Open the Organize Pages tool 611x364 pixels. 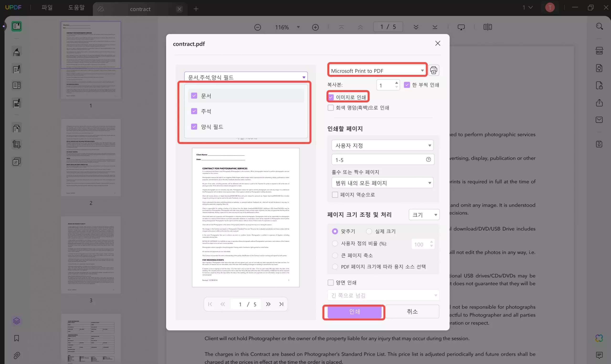point(16,128)
